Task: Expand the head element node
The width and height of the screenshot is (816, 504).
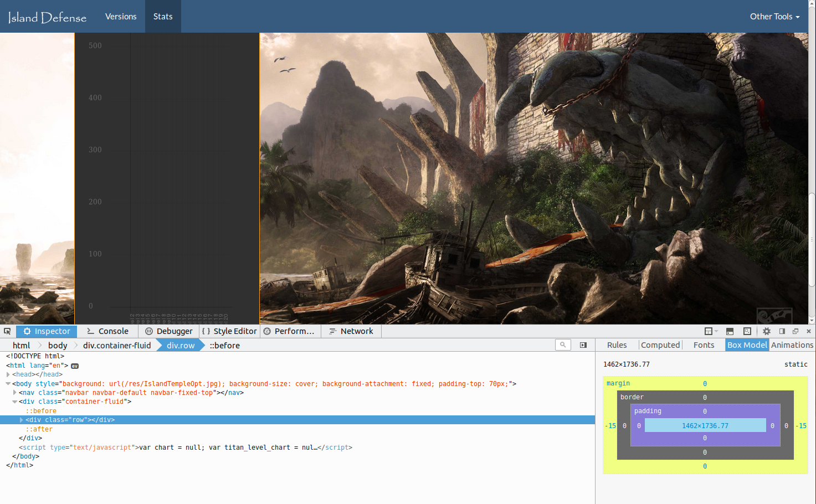Action: [8, 374]
